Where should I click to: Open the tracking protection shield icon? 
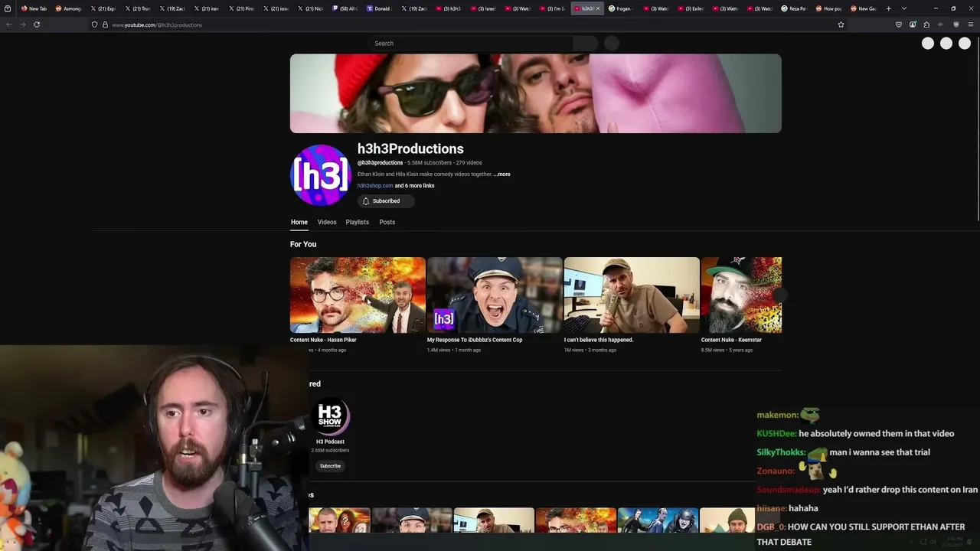point(94,24)
